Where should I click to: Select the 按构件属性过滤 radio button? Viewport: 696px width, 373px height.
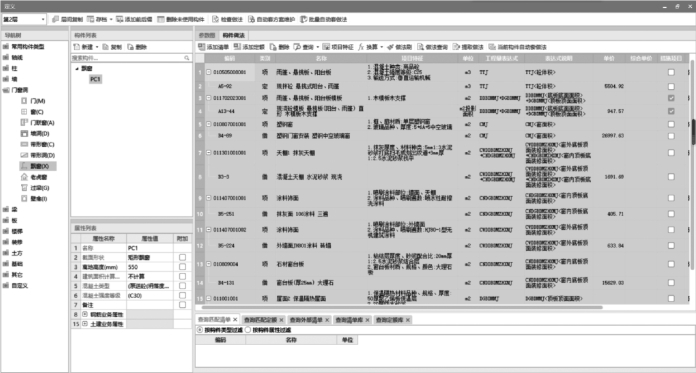tap(248, 330)
